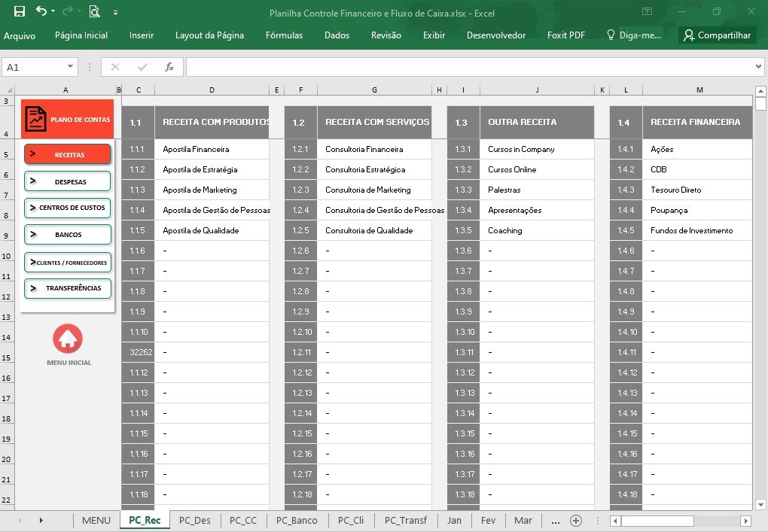The height and width of the screenshot is (532, 768).
Task: Click the Save icon in quick access toolbar
Action: (x=19, y=11)
